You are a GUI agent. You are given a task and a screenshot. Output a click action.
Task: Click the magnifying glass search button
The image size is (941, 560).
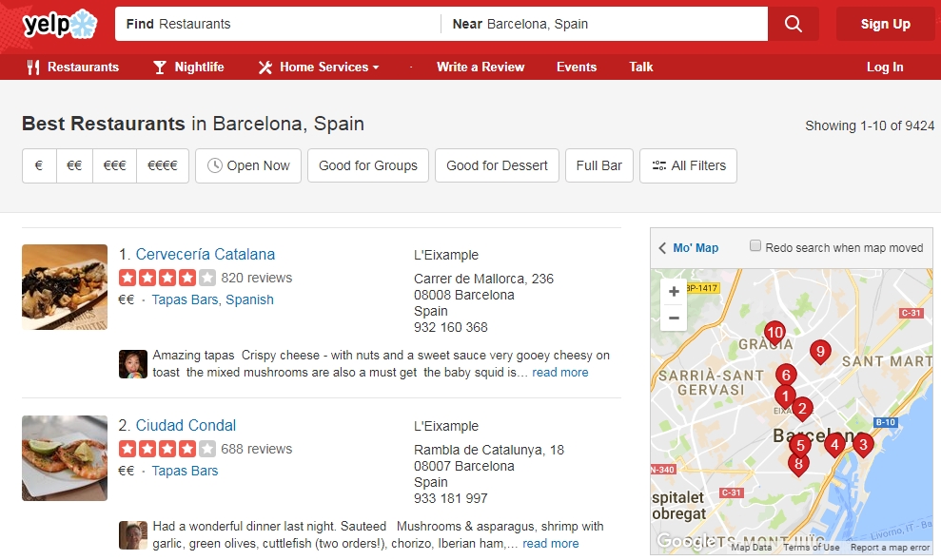pos(794,24)
